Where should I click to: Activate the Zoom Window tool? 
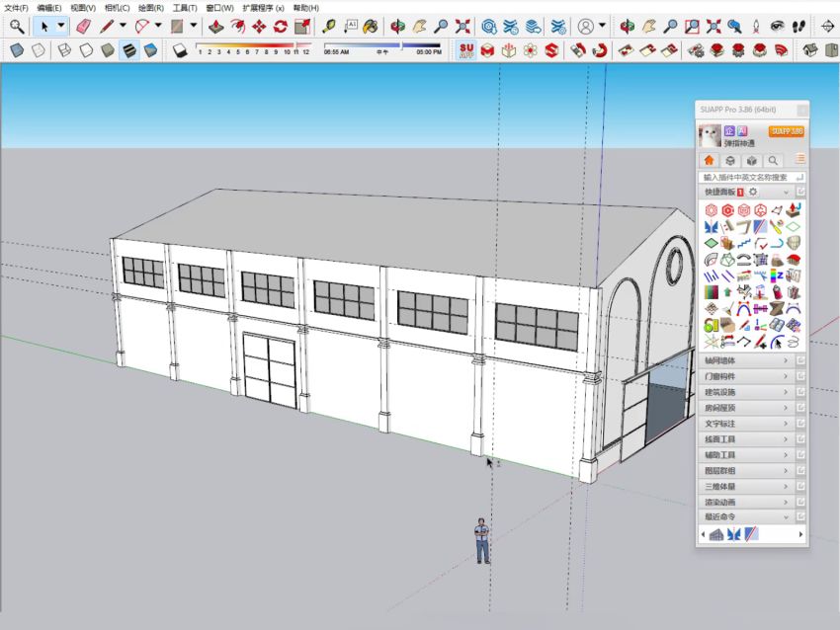coord(692,27)
